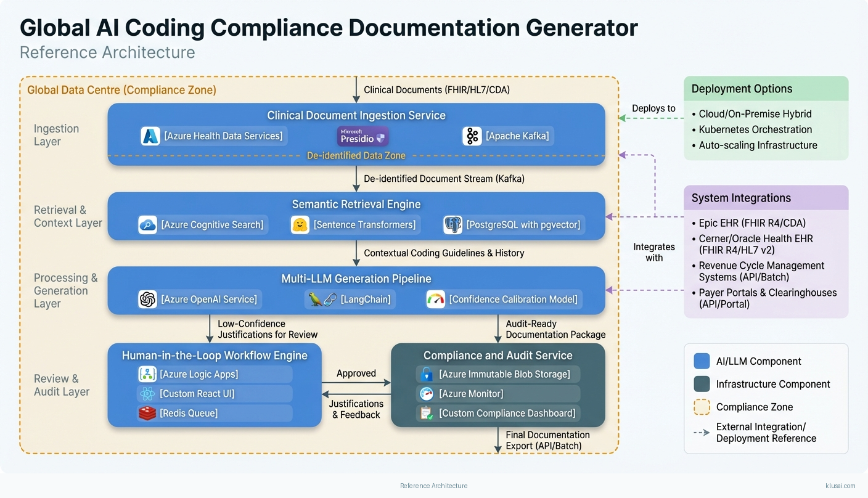
Task: Click the blue AI/LLM Component legend swatch
Action: [702, 361]
